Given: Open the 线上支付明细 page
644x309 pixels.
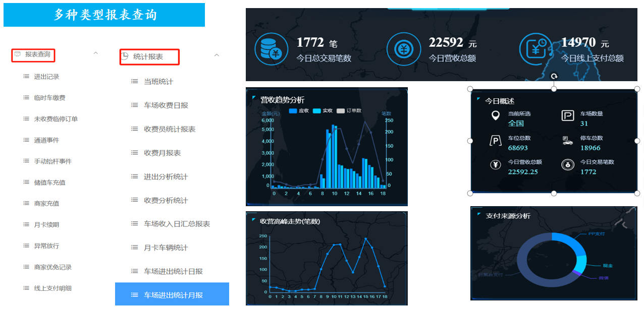Looking at the screenshot, I should (x=52, y=288).
